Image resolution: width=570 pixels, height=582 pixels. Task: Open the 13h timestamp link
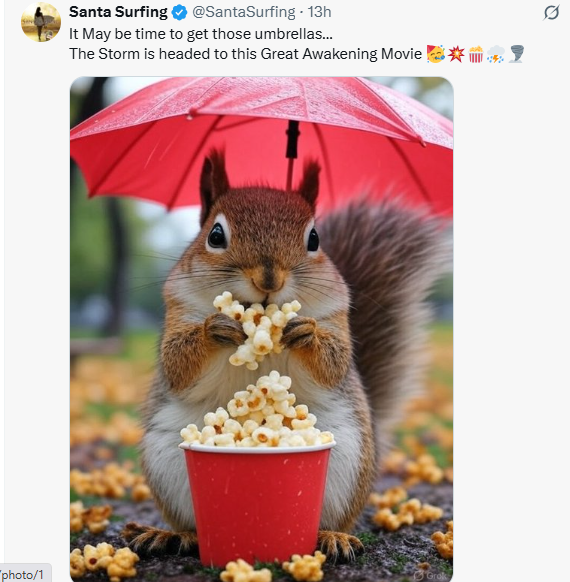tap(319, 12)
